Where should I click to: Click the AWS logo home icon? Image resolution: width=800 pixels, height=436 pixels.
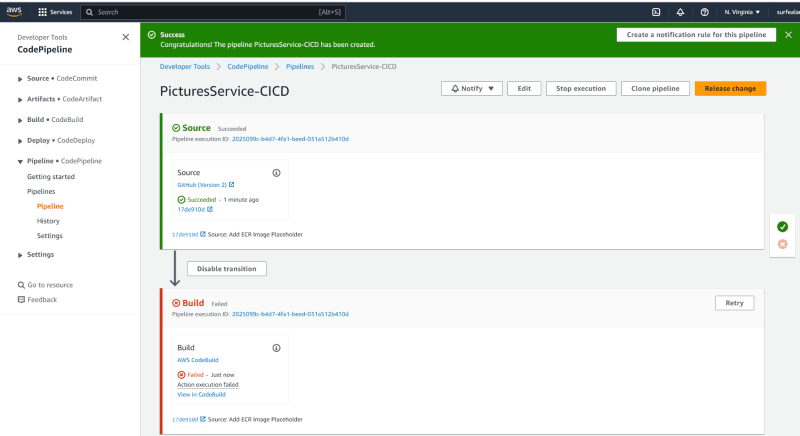click(x=14, y=12)
